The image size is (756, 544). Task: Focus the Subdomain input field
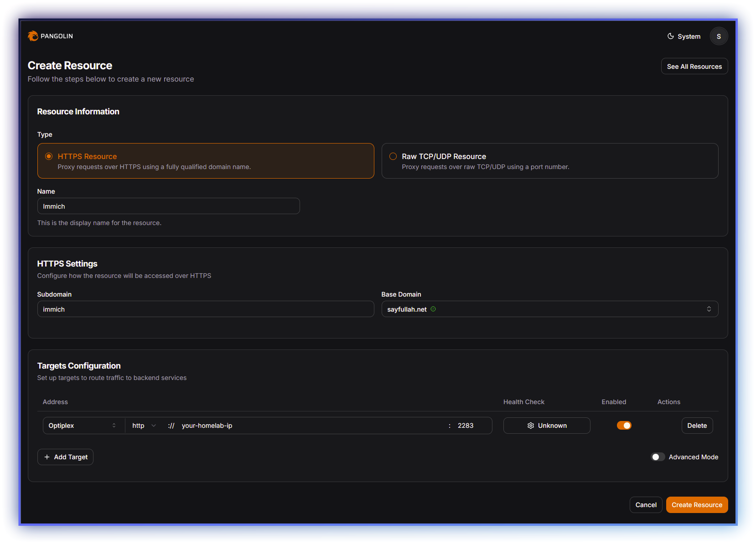click(205, 309)
